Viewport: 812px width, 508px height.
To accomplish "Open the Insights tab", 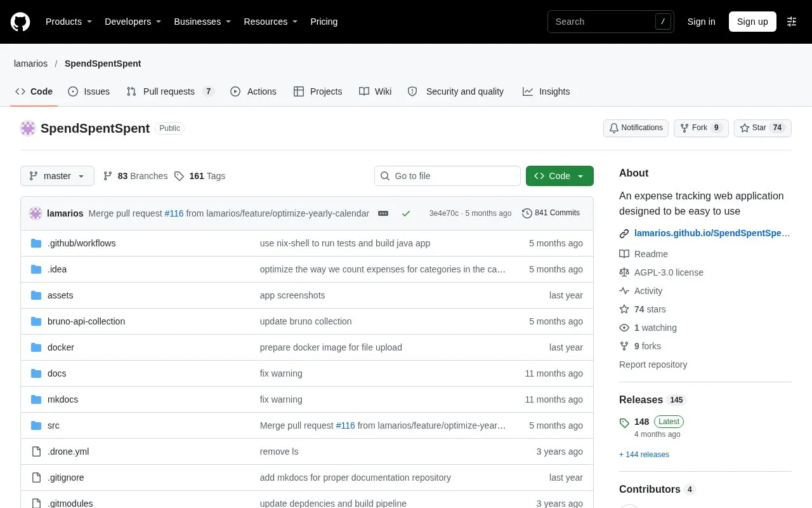I will click(x=546, y=91).
